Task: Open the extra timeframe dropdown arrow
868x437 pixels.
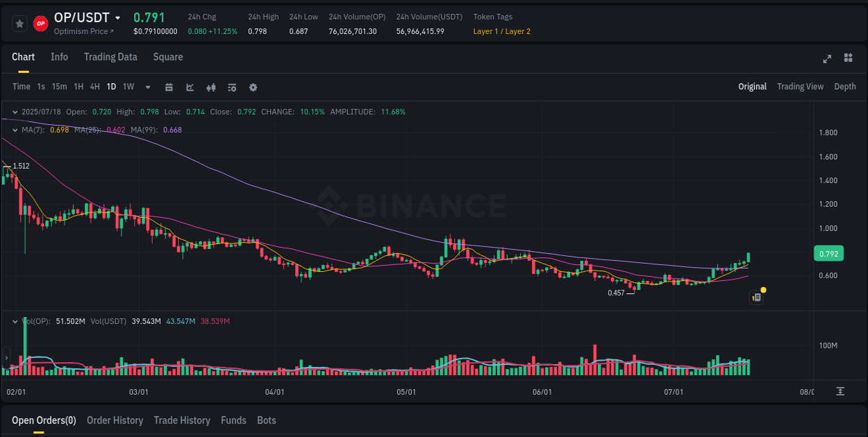Action: pos(147,87)
